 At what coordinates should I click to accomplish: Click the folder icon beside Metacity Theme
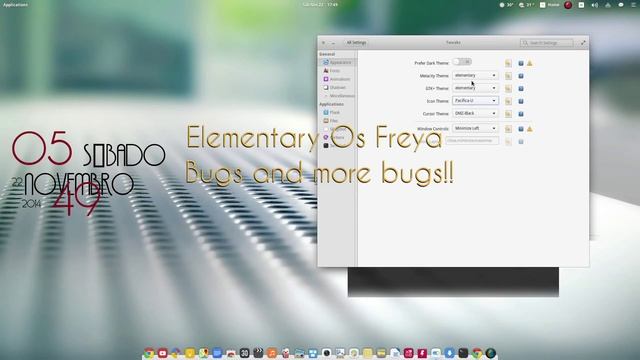508,76
